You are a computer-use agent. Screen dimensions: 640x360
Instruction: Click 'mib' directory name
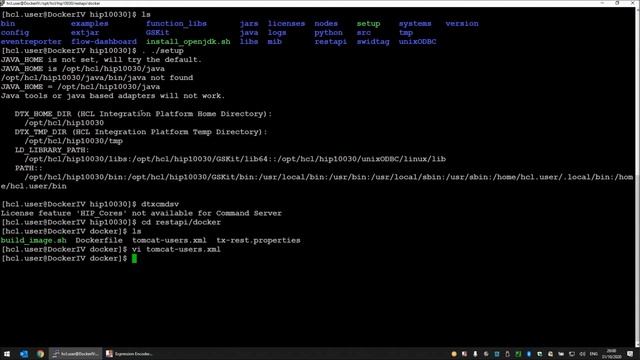click(x=275, y=42)
